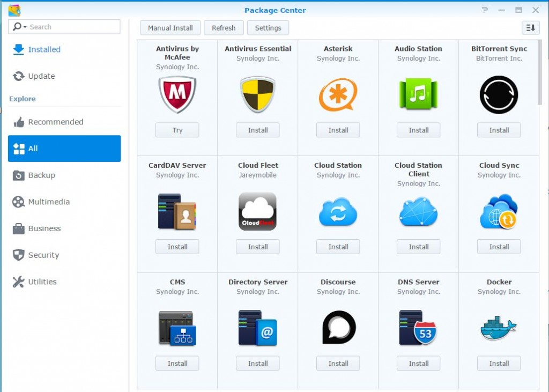
Task: Install BitTorrent Sync
Action: (x=499, y=130)
